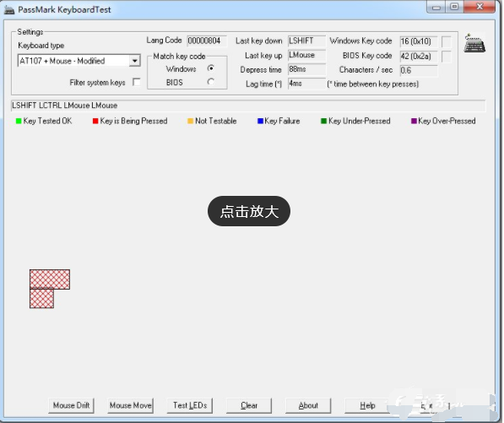Click the purple Key Over-Pressed swatch
Image resolution: width=504 pixels, height=423 pixels.
(x=414, y=121)
